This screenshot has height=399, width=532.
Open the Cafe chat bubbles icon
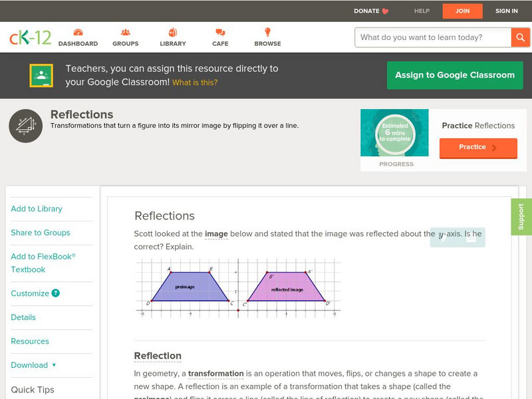[x=220, y=32]
